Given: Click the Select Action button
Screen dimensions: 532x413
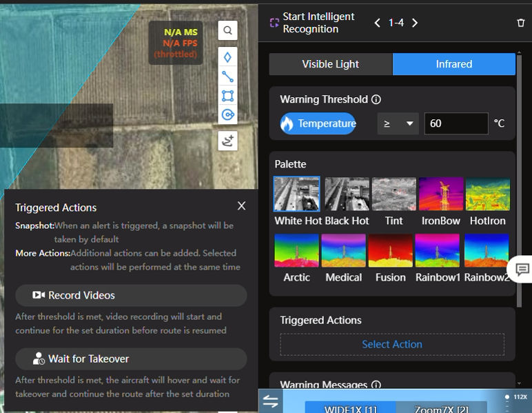Looking at the screenshot, I should pyautogui.click(x=391, y=345).
